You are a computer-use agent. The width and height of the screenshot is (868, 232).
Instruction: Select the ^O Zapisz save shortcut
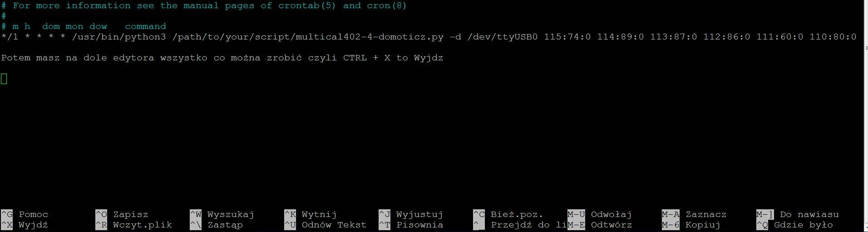(x=122, y=214)
